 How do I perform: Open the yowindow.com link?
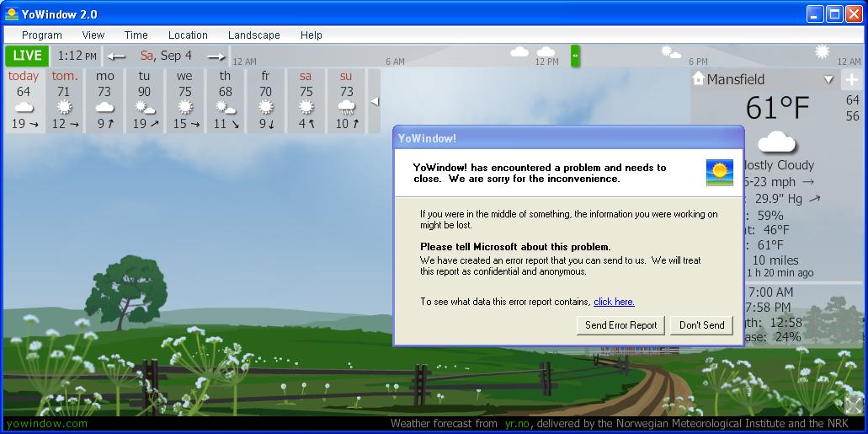47,424
